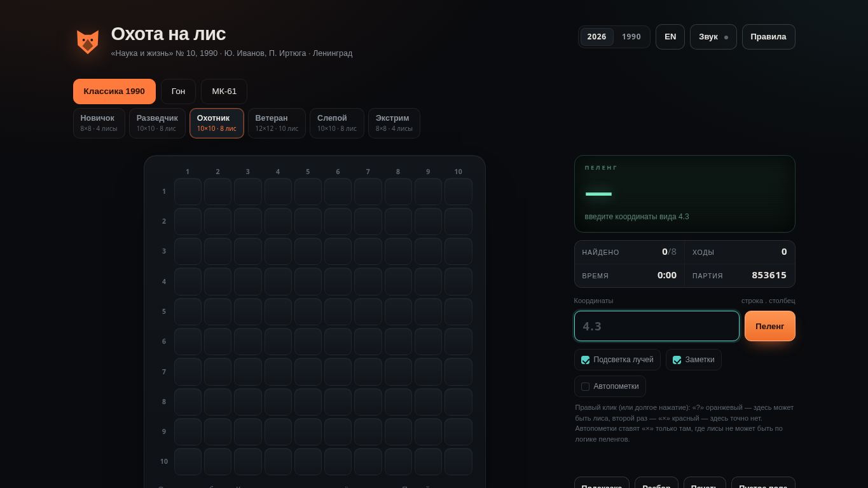The image size is (868, 488).
Task: Open the МК-61 mode tab
Action: pos(224,91)
